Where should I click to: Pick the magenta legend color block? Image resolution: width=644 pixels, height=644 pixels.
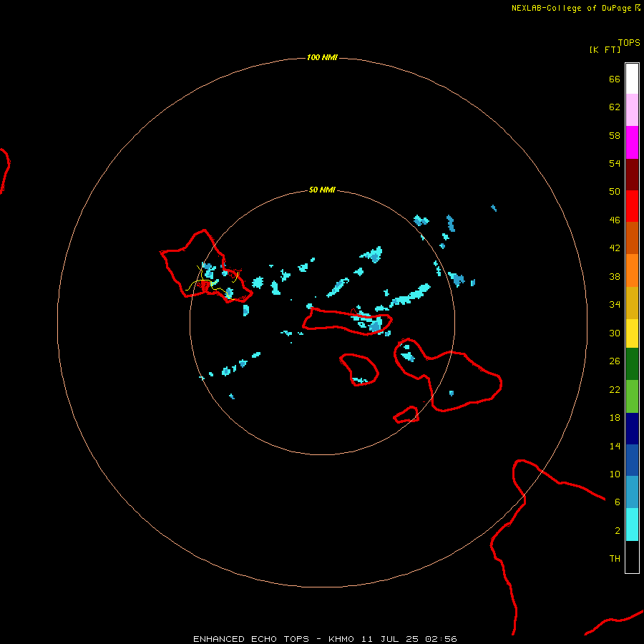click(632, 142)
